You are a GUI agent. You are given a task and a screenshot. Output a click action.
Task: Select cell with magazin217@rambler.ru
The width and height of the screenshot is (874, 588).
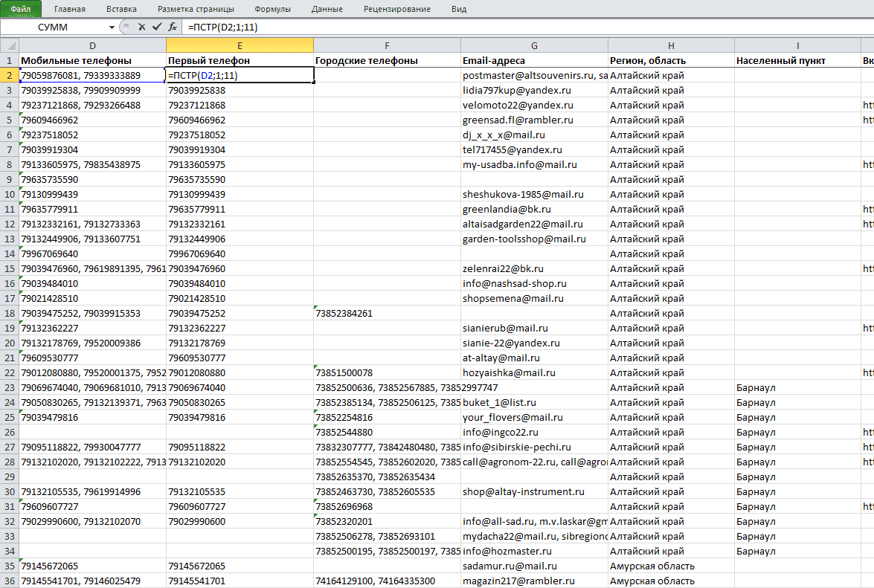(534, 581)
